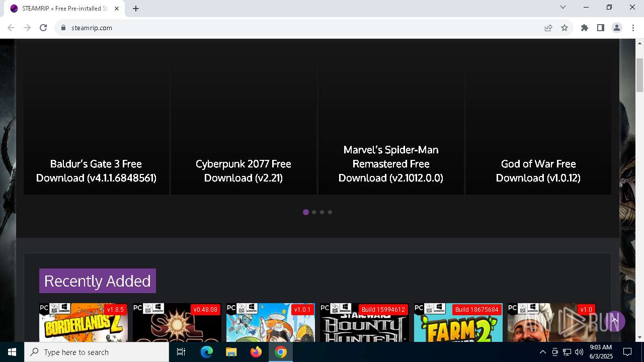The height and width of the screenshot is (362, 644).
Task: Select the third carousel dot
Action: point(322,212)
